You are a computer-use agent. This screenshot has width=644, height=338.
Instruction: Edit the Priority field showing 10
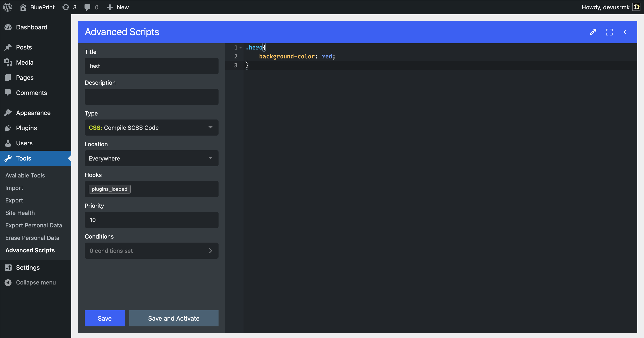(x=151, y=220)
